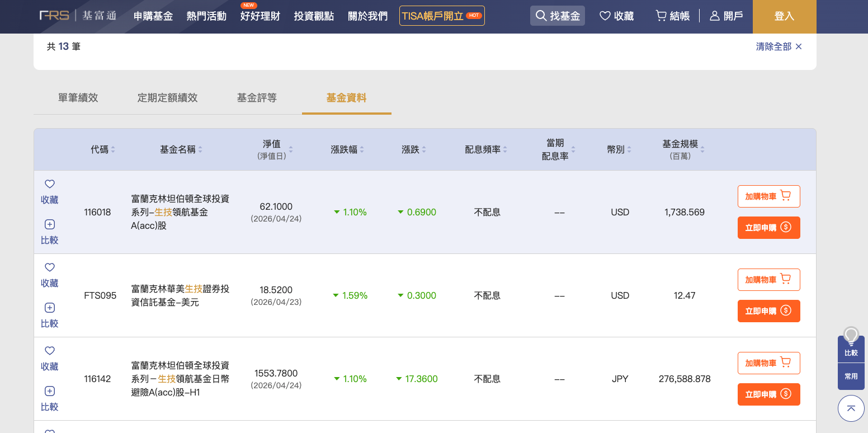Open the 找基金 search button
The image size is (868, 433).
(558, 16)
